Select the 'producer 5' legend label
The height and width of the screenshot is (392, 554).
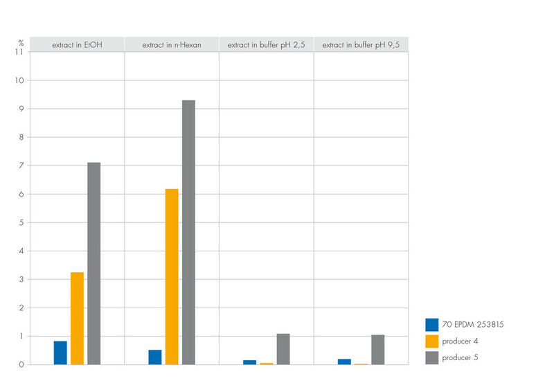(460, 357)
